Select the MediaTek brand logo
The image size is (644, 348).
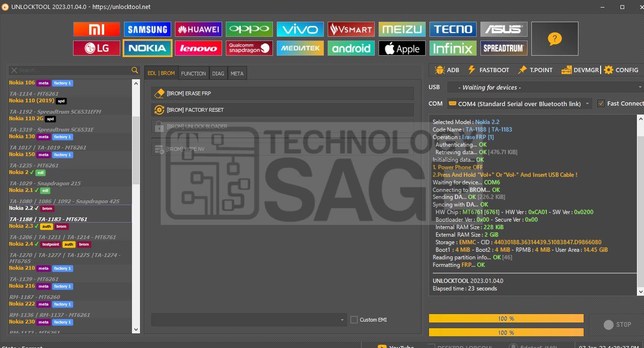[300, 48]
